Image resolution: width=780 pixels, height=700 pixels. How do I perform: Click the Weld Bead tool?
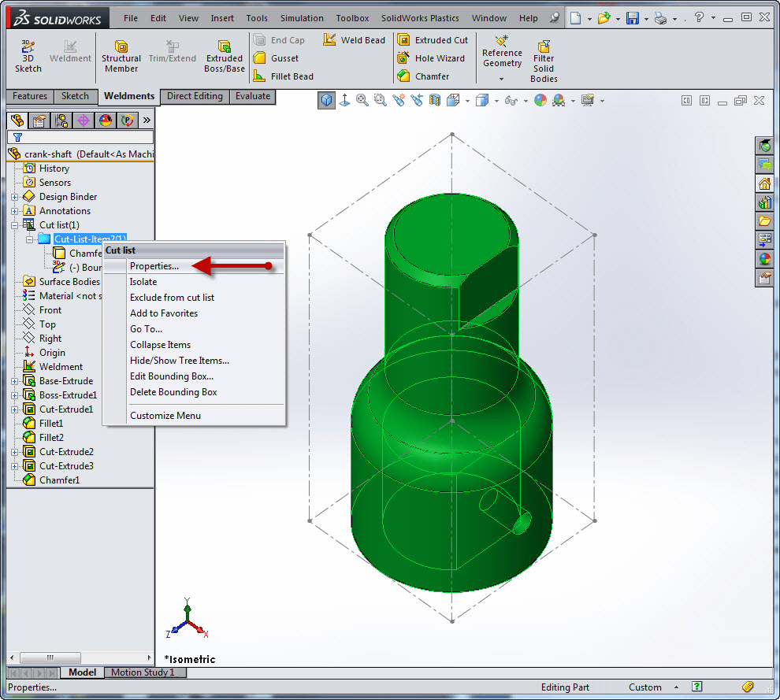[354, 40]
